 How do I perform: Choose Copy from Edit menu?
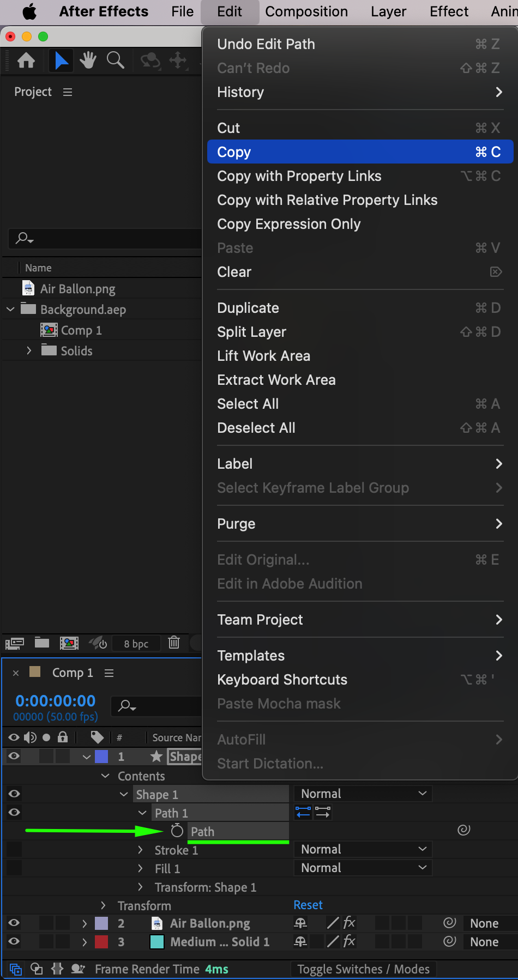pos(360,152)
